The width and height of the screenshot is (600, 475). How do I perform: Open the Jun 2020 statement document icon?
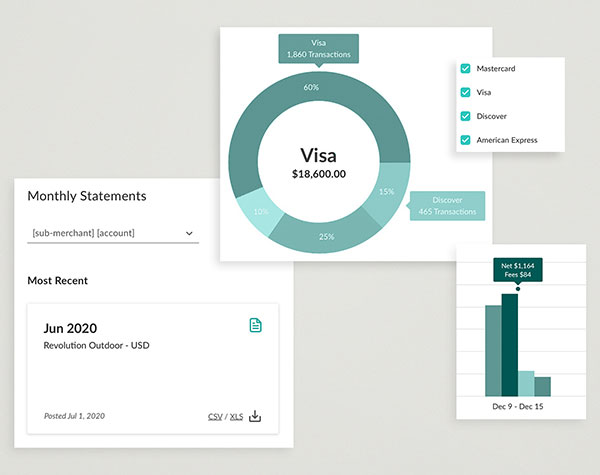click(x=255, y=325)
